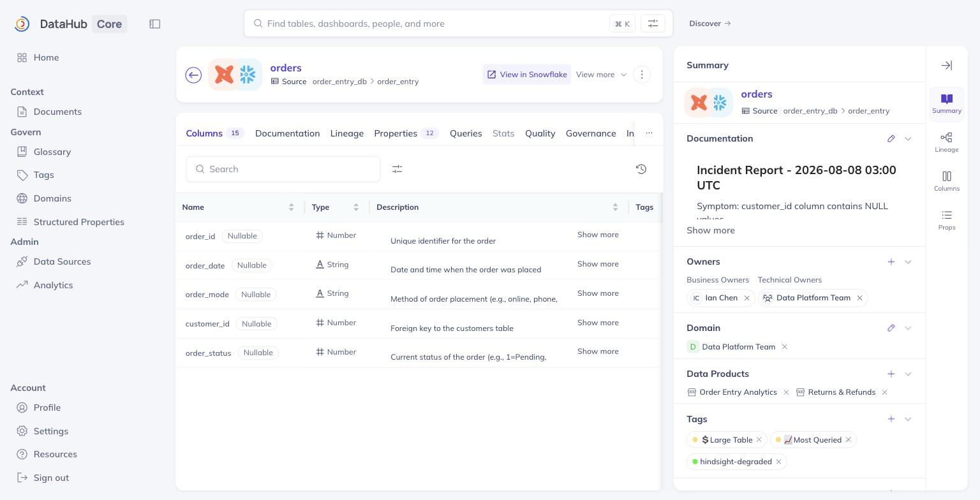
Task: Click the View in Snowflake button
Action: point(527,75)
